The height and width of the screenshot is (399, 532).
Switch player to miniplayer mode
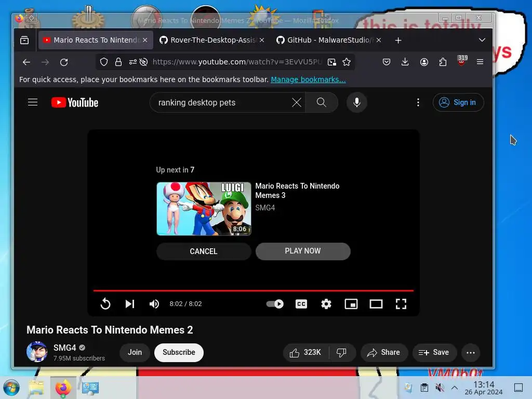(x=351, y=303)
